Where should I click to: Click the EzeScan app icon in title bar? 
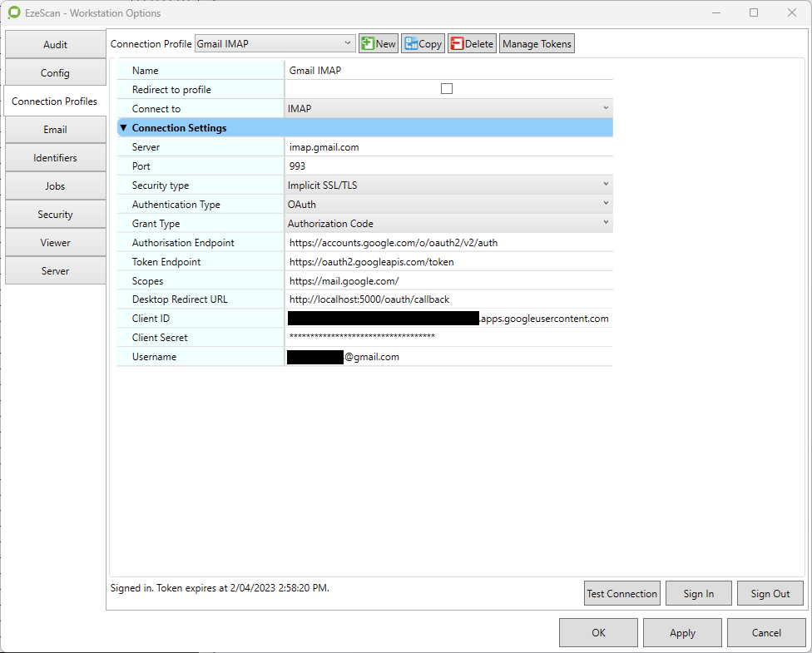pyautogui.click(x=14, y=13)
